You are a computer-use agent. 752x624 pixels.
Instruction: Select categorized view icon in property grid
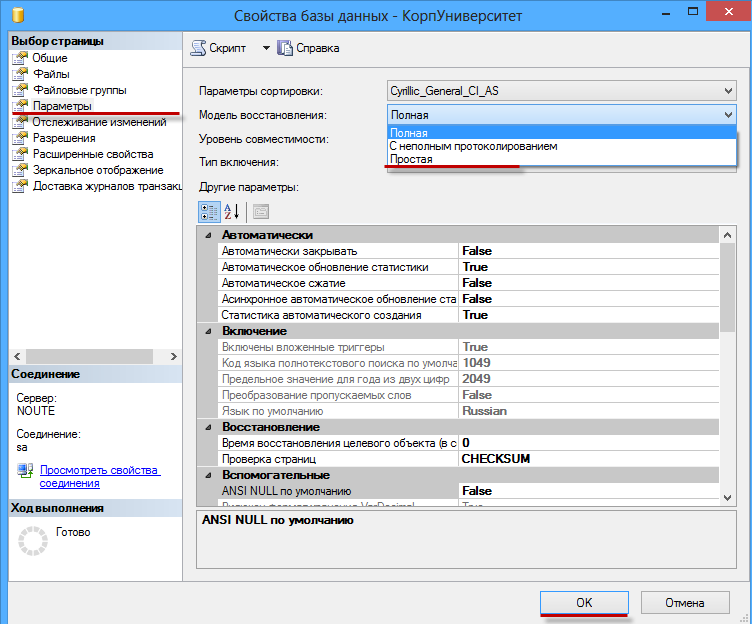pos(209,212)
